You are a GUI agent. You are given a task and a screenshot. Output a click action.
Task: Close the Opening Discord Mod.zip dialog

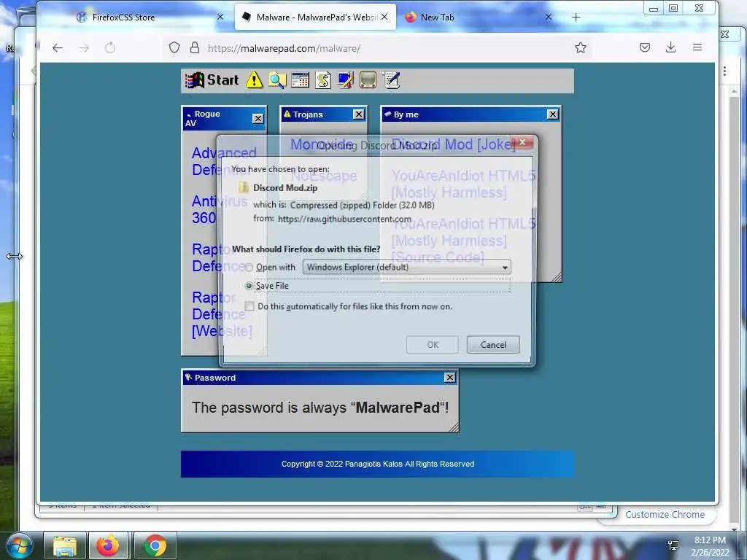pyautogui.click(x=522, y=142)
